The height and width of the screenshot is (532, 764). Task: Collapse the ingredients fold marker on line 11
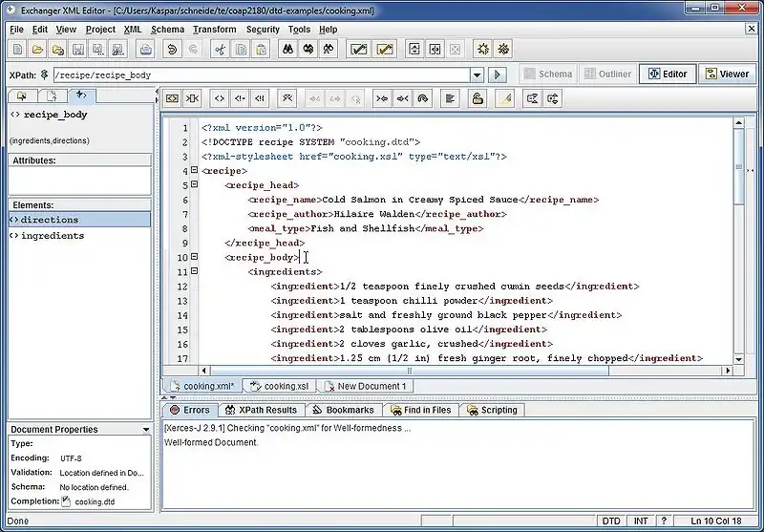click(194, 271)
